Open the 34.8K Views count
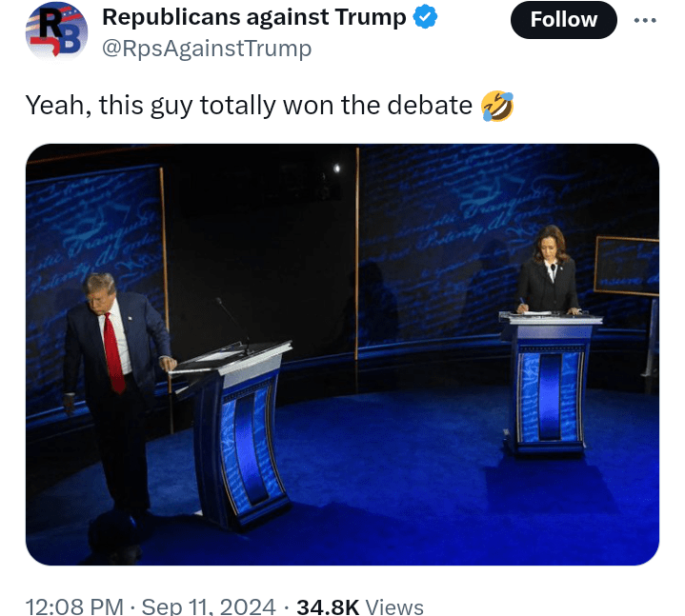 [360, 606]
